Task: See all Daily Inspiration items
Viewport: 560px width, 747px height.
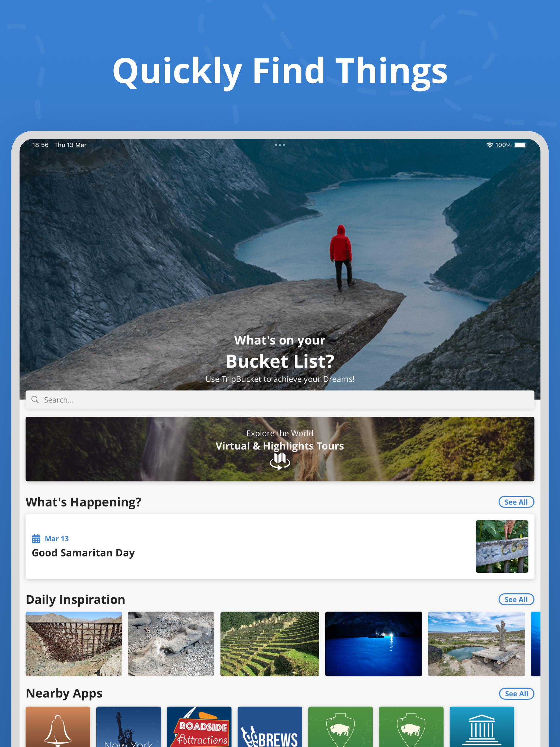Action: [516, 599]
